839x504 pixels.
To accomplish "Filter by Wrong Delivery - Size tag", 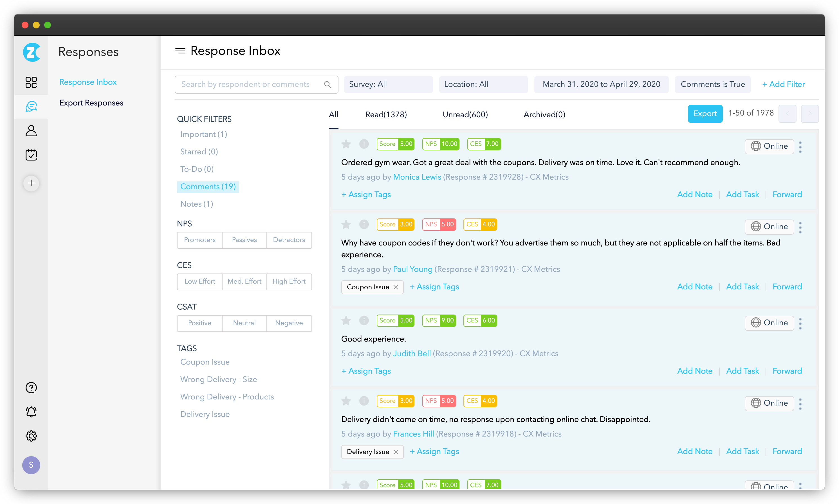I will pyautogui.click(x=219, y=380).
